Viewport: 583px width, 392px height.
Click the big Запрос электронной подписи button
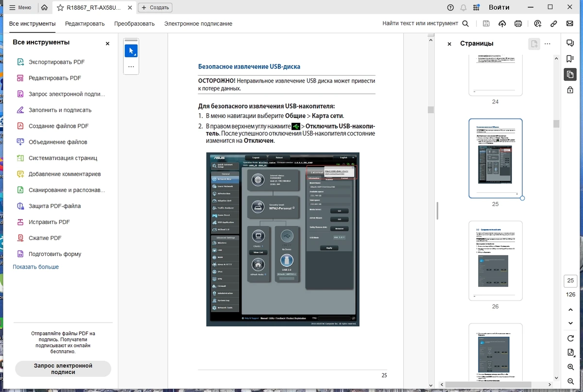(63, 369)
